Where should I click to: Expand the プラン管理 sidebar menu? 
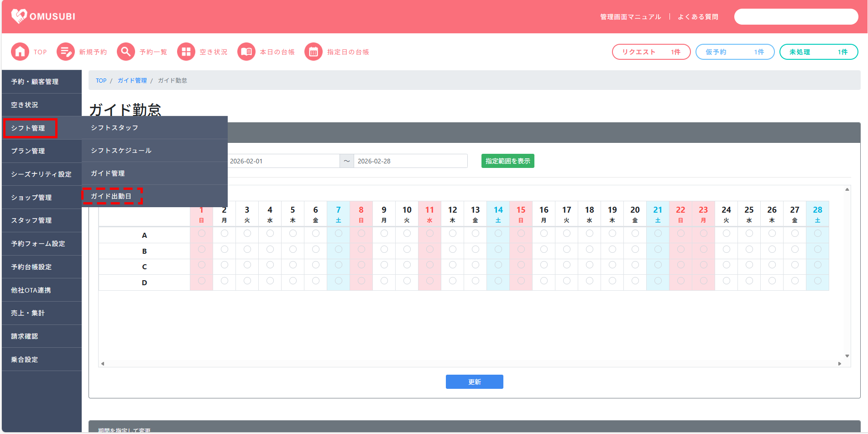(x=28, y=151)
